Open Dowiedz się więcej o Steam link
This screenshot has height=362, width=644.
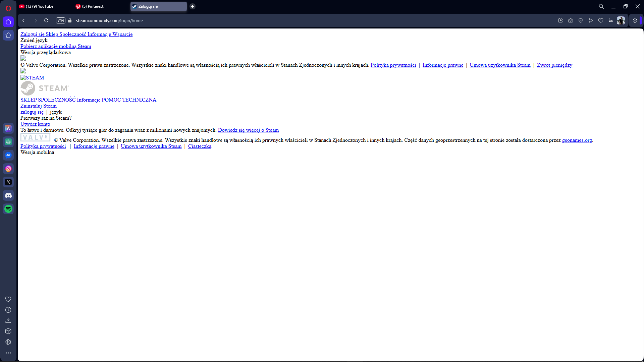click(248, 130)
